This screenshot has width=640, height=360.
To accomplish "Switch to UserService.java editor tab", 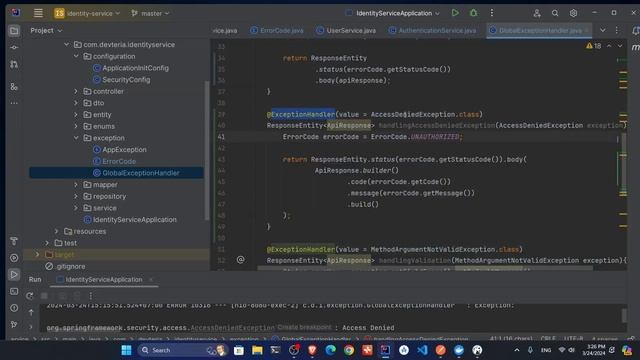I will 346,31.
